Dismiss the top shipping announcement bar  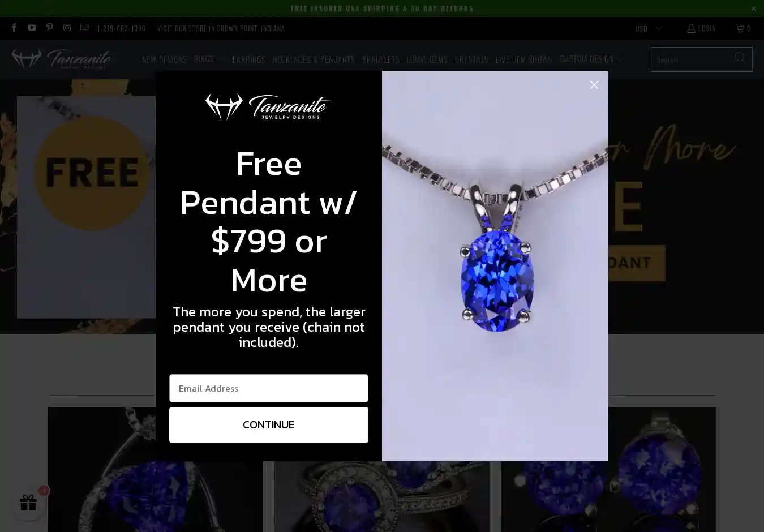(753, 8)
